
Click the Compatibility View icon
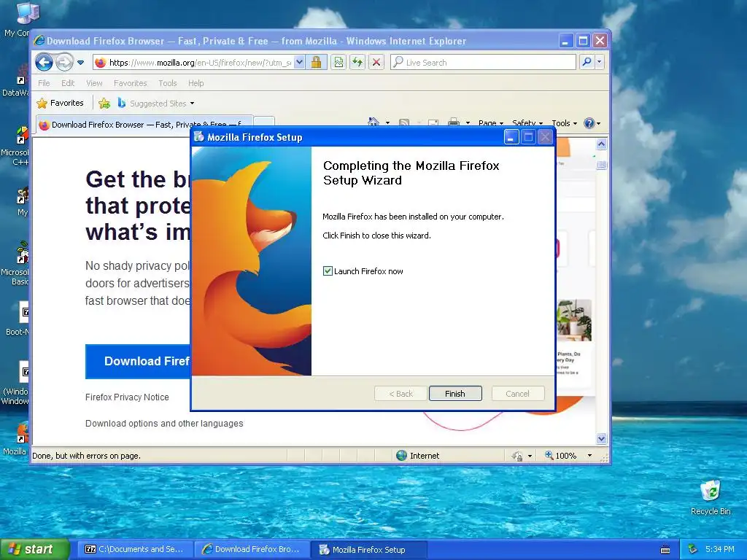point(338,63)
